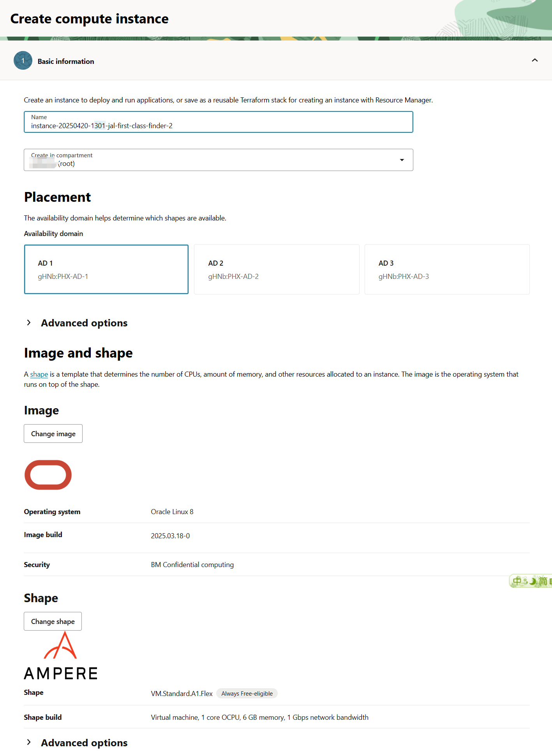Click the Oracle Linux logo icon
The height and width of the screenshot is (756, 552).
click(48, 475)
